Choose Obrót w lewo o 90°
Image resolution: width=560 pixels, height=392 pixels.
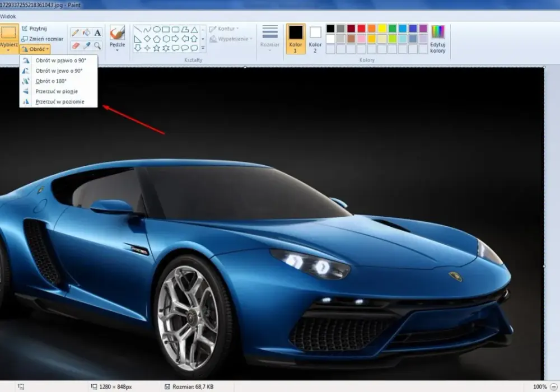[59, 71]
